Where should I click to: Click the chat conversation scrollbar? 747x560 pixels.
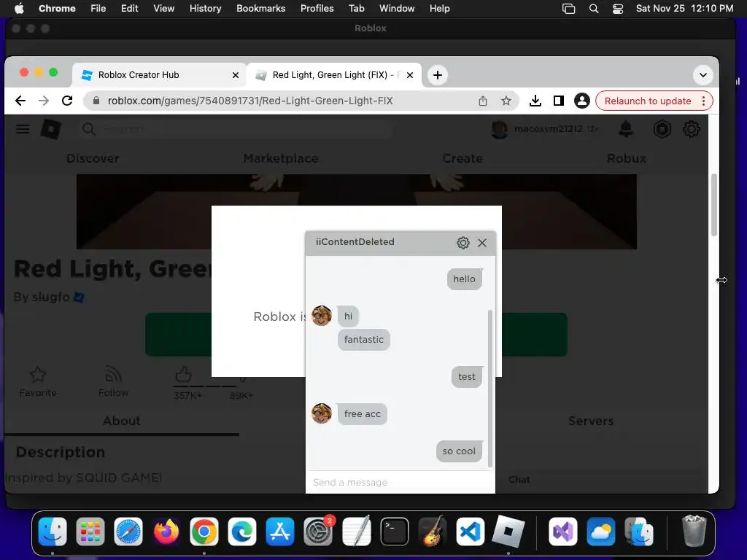(x=490, y=388)
